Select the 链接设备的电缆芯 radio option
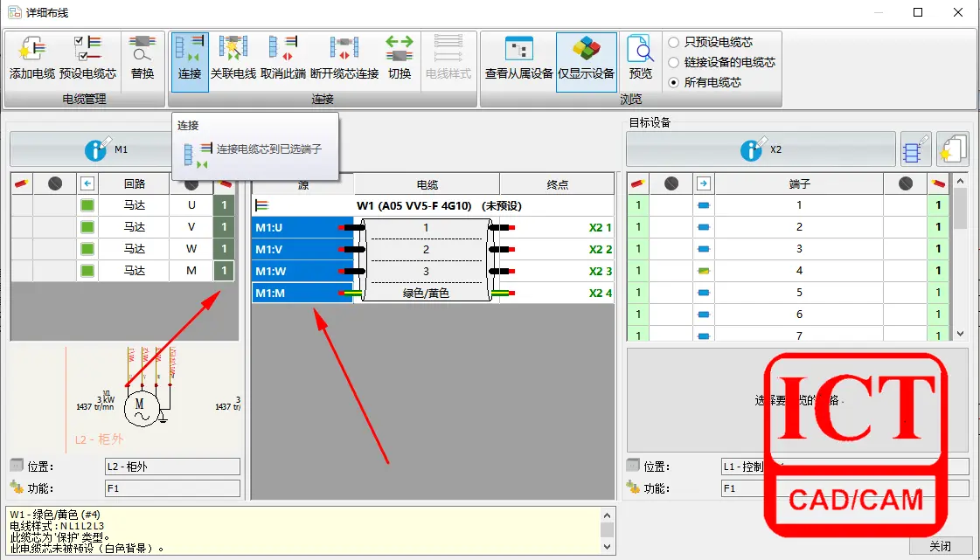Screen dimensions: 980x560 (674, 62)
